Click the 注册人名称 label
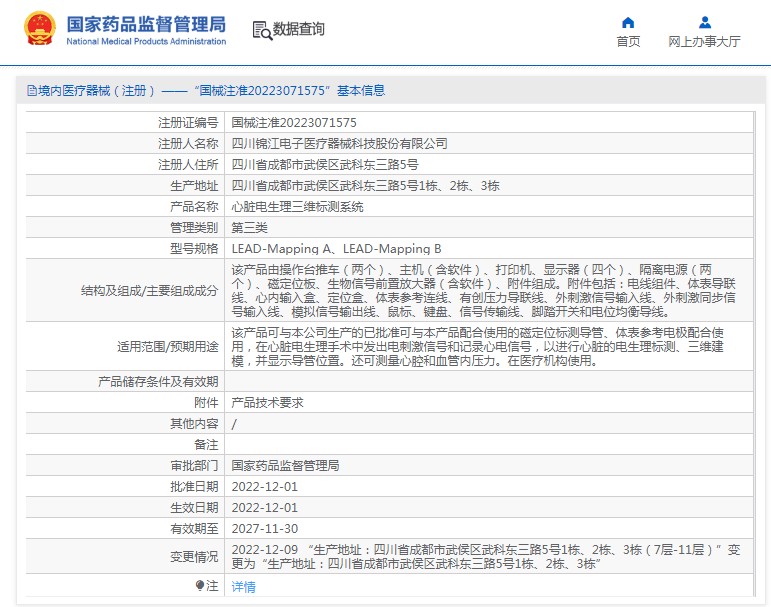Image resolution: width=771 pixels, height=607 pixels. pyautogui.click(x=188, y=144)
